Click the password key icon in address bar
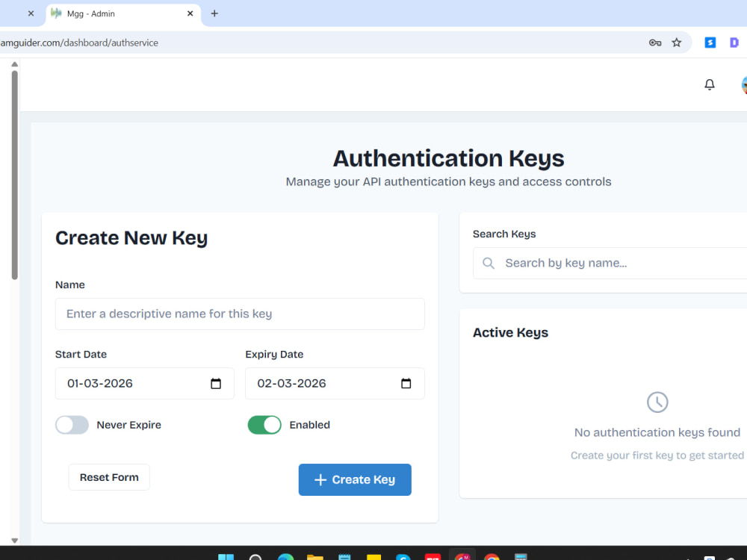Viewport: 747px width, 560px height. point(655,43)
